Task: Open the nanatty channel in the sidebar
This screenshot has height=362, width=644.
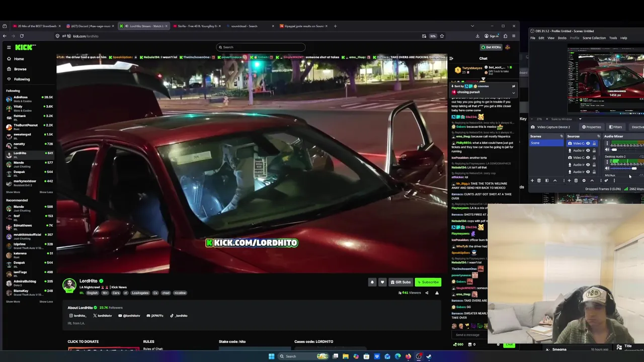Action: click(29, 145)
